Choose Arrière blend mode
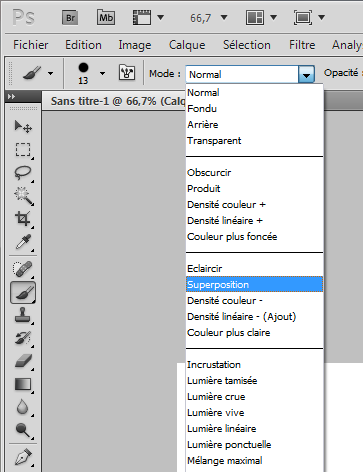The height and width of the screenshot is (472, 363). [x=255, y=124]
